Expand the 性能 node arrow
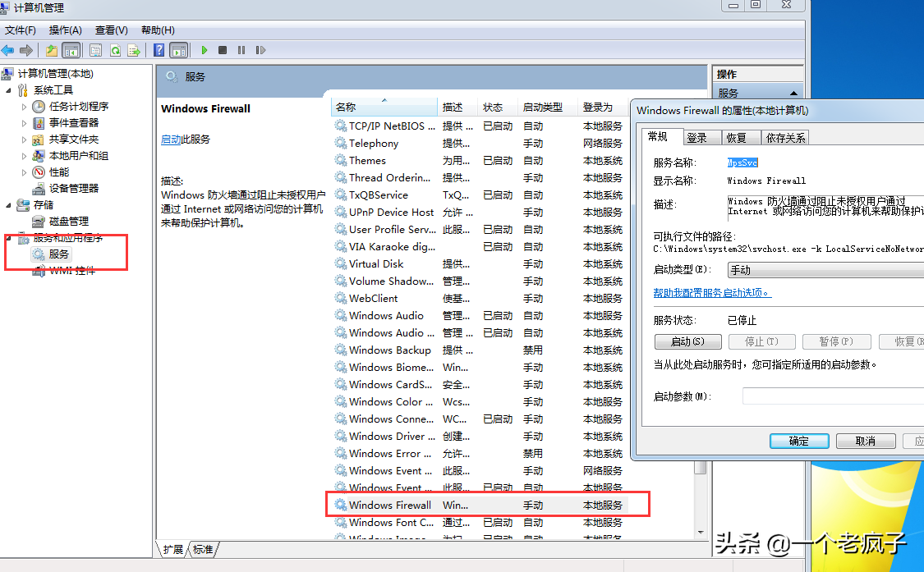The height and width of the screenshot is (572, 924). pyautogui.click(x=24, y=172)
